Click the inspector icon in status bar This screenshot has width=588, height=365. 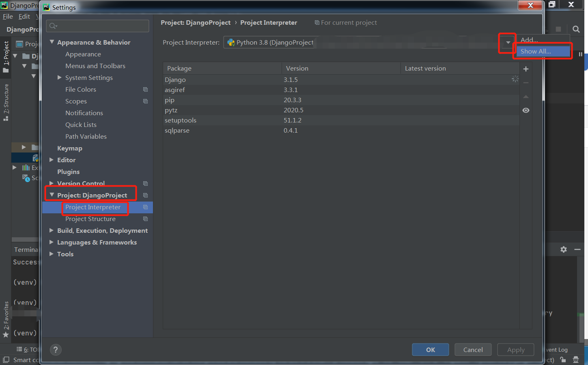point(576,360)
